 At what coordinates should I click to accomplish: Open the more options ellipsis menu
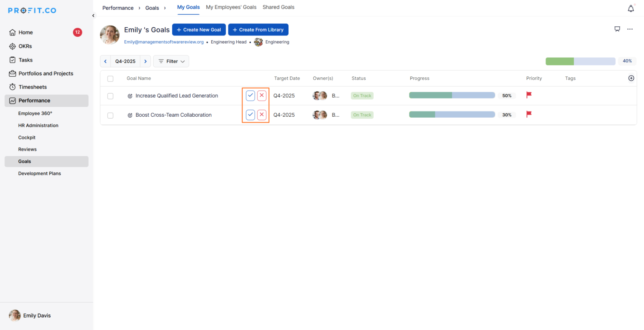[630, 29]
